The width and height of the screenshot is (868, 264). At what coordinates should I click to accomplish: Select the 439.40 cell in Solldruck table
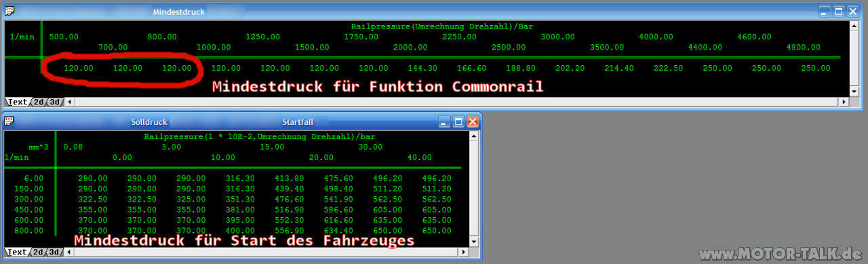(290, 189)
